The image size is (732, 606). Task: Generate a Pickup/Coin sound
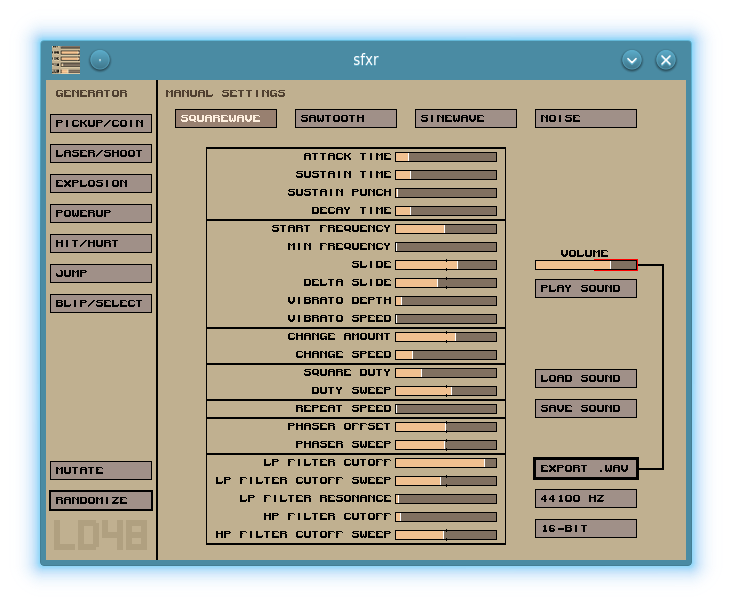tap(101, 123)
